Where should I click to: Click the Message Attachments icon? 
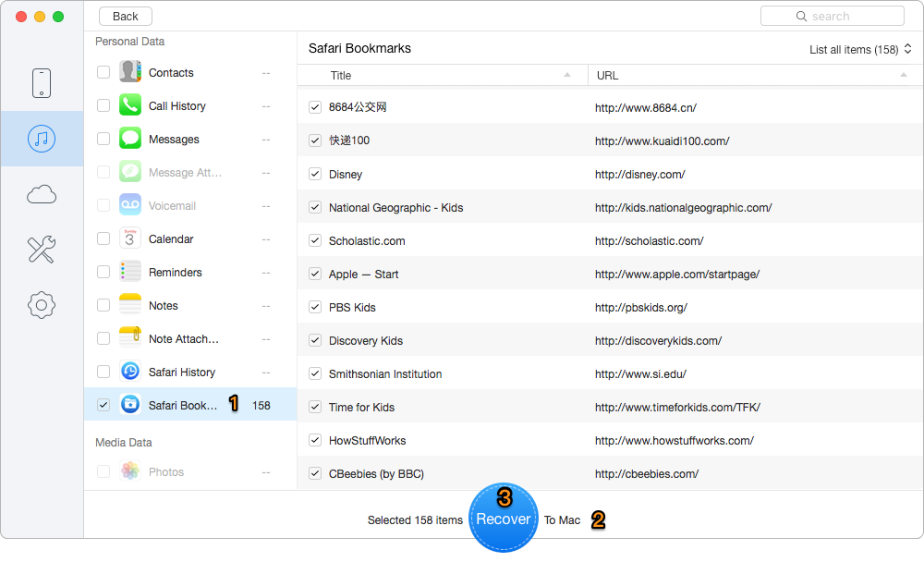click(130, 172)
